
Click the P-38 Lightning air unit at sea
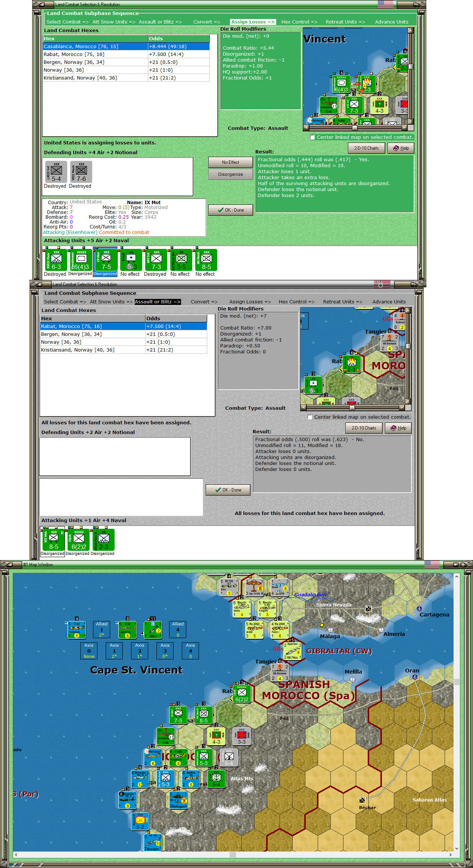[127, 630]
